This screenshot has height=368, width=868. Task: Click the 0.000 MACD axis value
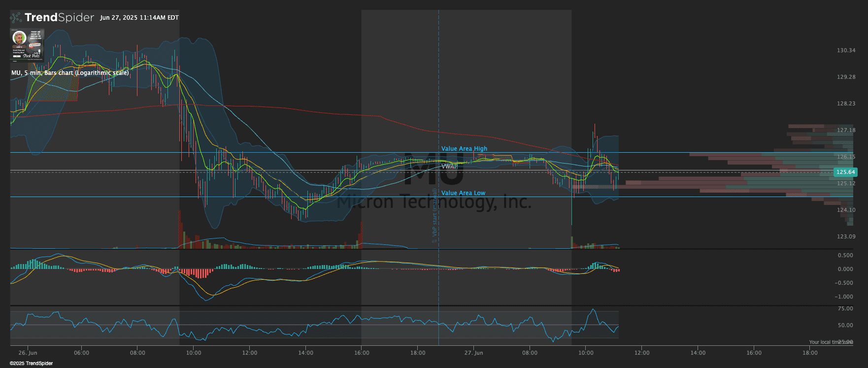[845, 269]
